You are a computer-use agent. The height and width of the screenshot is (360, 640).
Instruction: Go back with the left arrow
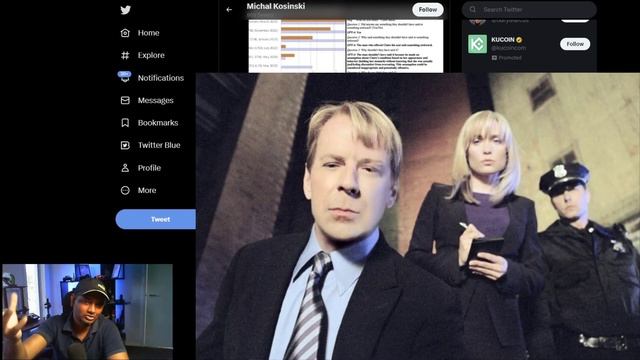coord(229,9)
